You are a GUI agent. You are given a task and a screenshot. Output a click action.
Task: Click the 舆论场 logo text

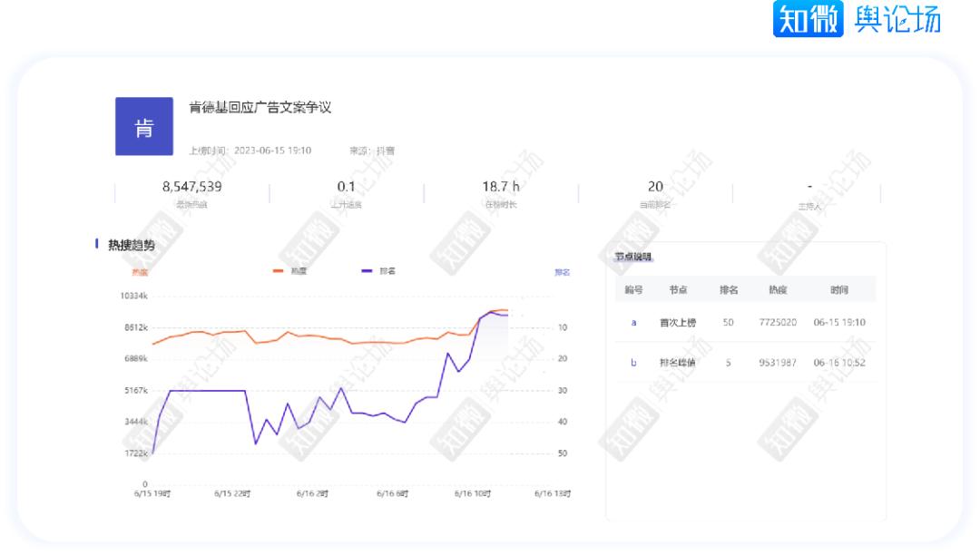point(897,19)
